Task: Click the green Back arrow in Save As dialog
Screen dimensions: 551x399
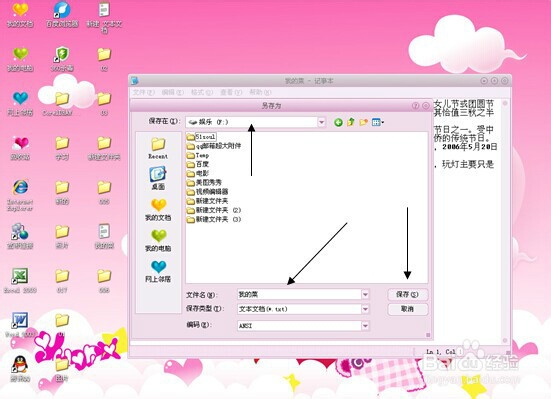Action: [338, 122]
